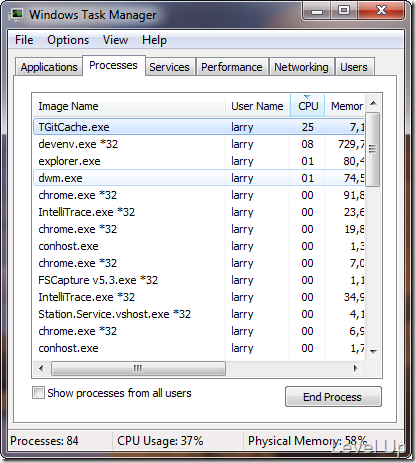416x463 pixels.
Task: Go to the Networking tab
Action: [301, 67]
